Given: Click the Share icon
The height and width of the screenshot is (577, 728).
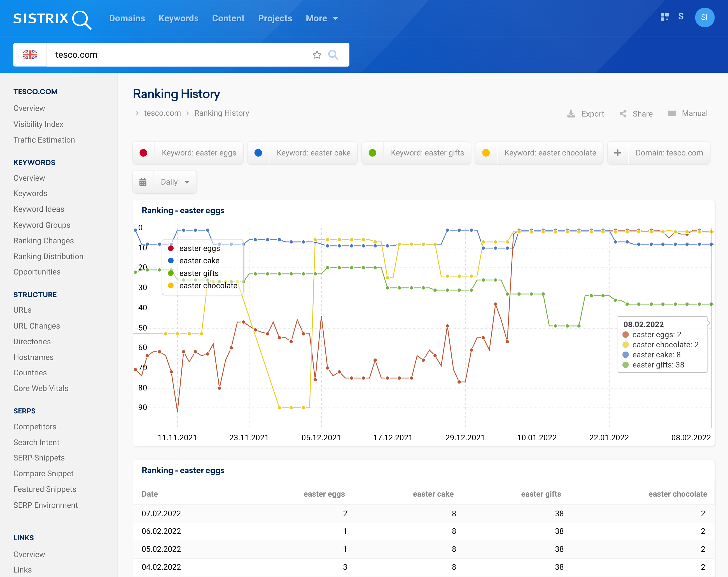Looking at the screenshot, I should click(x=623, y=114).
